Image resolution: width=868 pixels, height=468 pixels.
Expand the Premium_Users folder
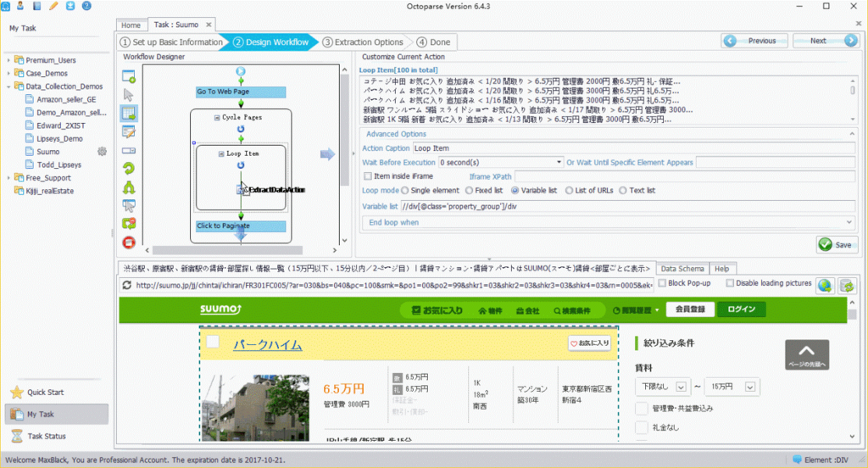pyautogui.click(x=8, y=60)
